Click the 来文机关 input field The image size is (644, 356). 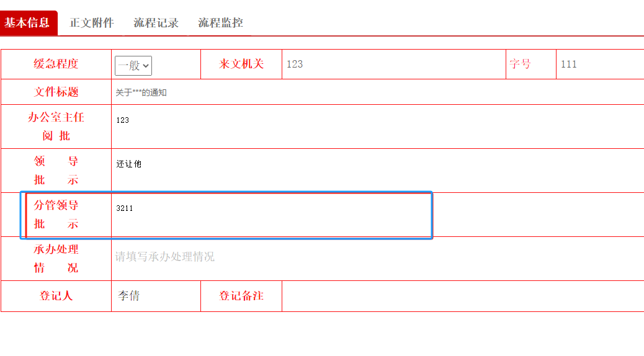[393, 64]
